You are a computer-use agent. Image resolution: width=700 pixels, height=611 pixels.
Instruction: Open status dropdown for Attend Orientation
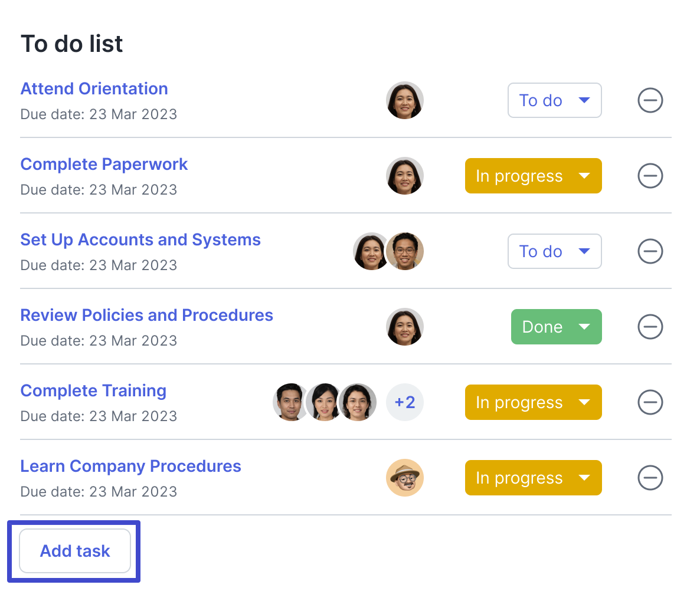[x=554, y=100]
